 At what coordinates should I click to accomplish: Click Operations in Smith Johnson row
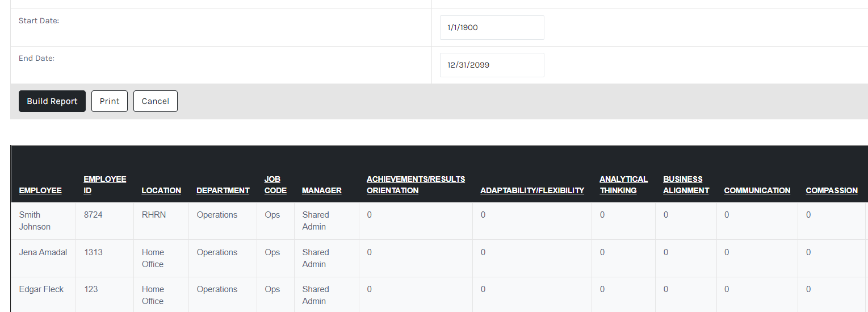click(217, 215)
